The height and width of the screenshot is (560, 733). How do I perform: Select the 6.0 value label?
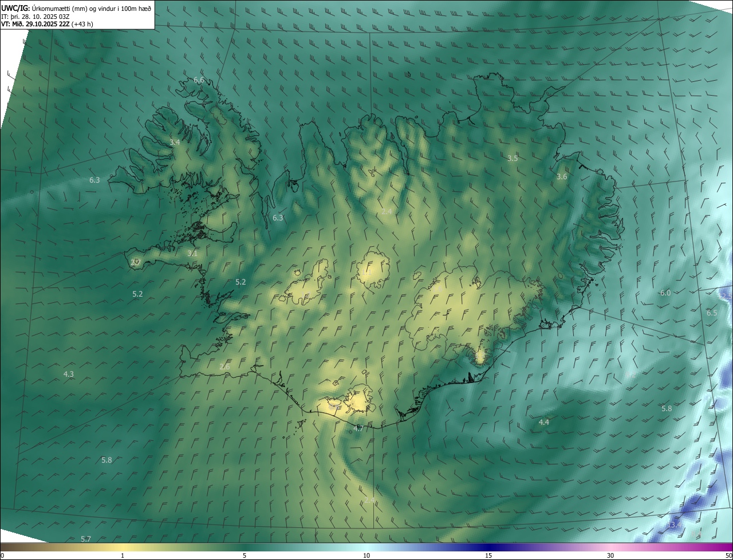(665, 293)
